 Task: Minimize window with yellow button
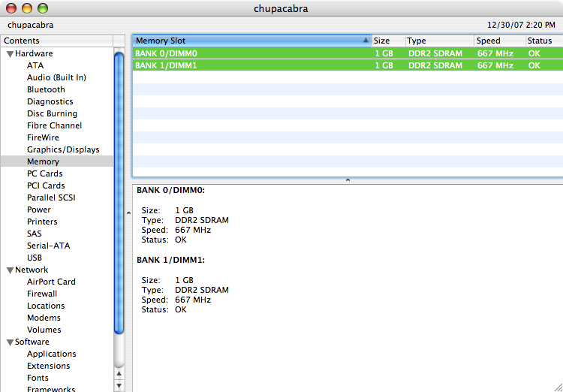tap(27, 8)
